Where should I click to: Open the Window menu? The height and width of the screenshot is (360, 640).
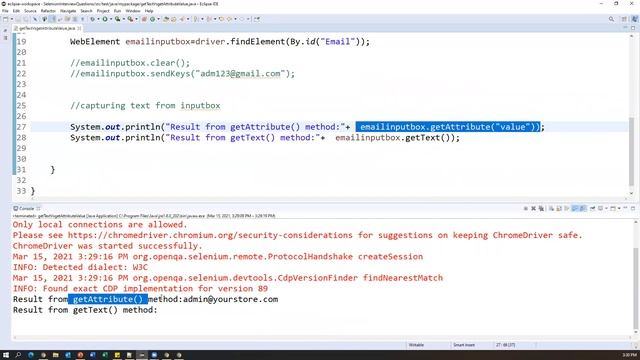tap(133, 11)
